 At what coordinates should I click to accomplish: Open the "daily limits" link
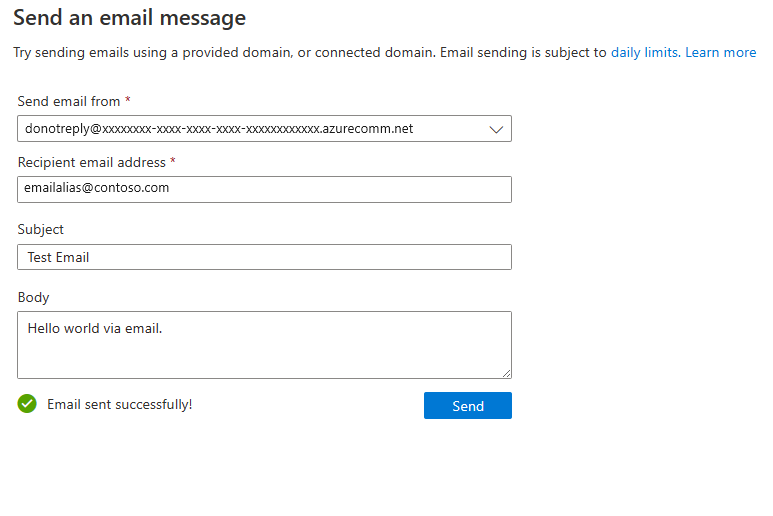coord(645,52)
